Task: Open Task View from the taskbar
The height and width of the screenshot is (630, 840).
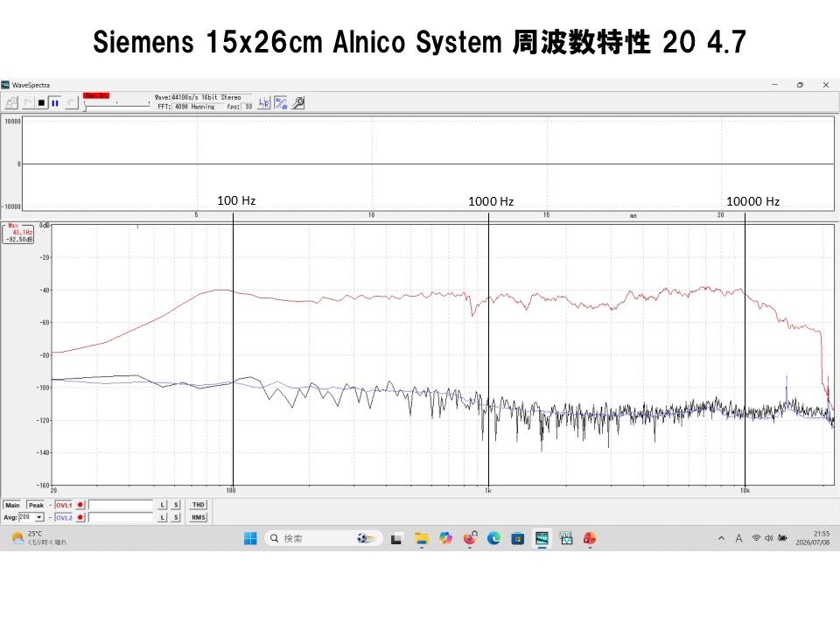Action: click(395, 539)
